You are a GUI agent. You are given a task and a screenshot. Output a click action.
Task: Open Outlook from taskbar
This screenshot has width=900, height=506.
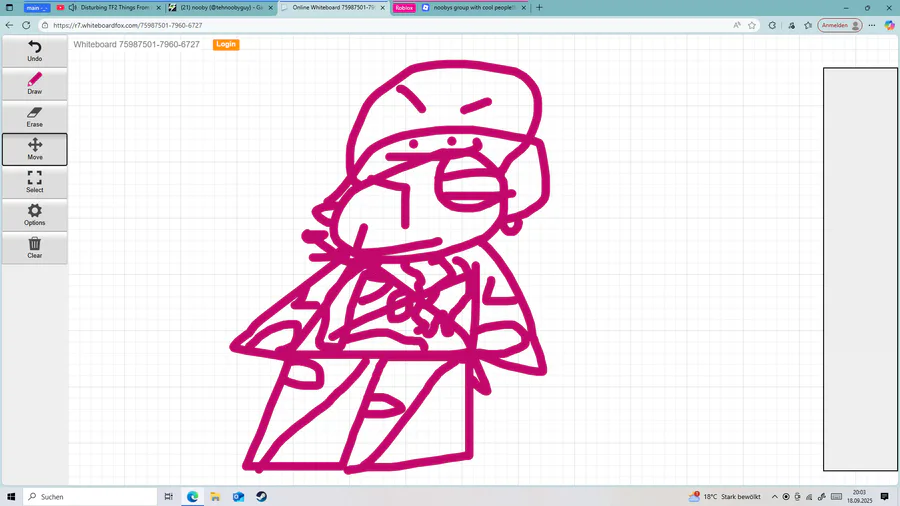tap(238, 496)
